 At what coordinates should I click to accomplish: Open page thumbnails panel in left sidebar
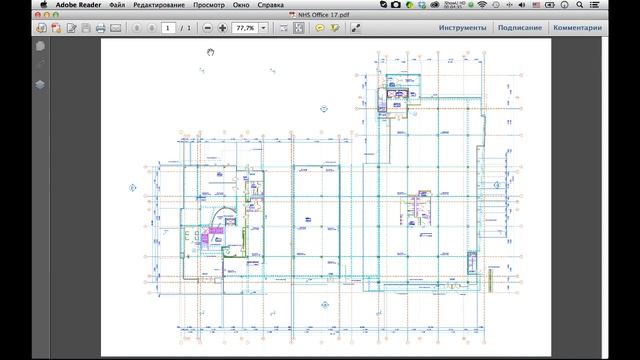click(40, 46)
